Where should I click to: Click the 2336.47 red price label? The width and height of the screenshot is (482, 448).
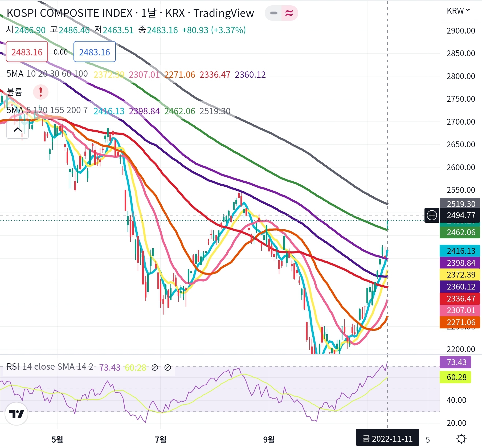coord(460,299)
